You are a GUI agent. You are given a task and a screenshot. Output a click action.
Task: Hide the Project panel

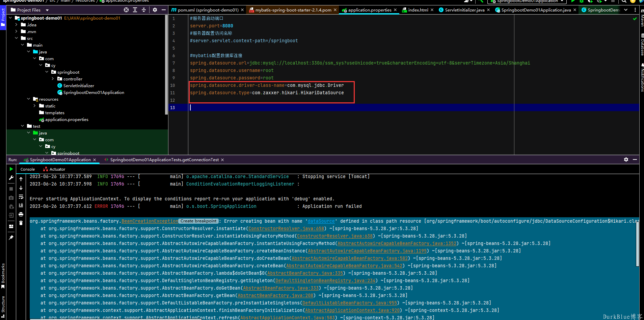164,10
